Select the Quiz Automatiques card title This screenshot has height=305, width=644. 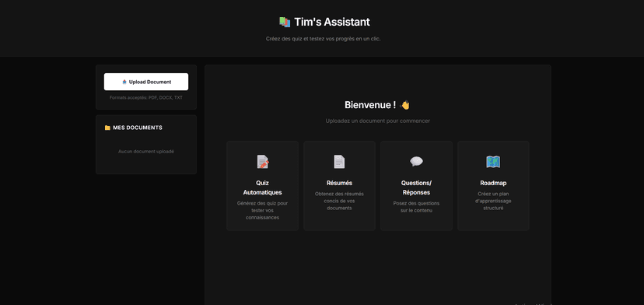coord(262,188)
